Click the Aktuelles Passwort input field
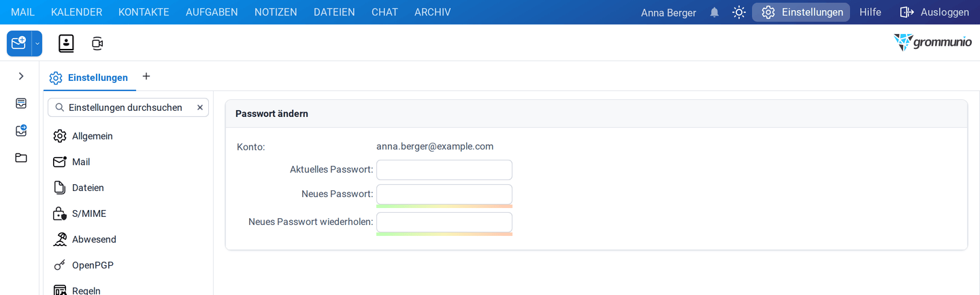Viewport: 980px width, 295px height. point(444,170)
